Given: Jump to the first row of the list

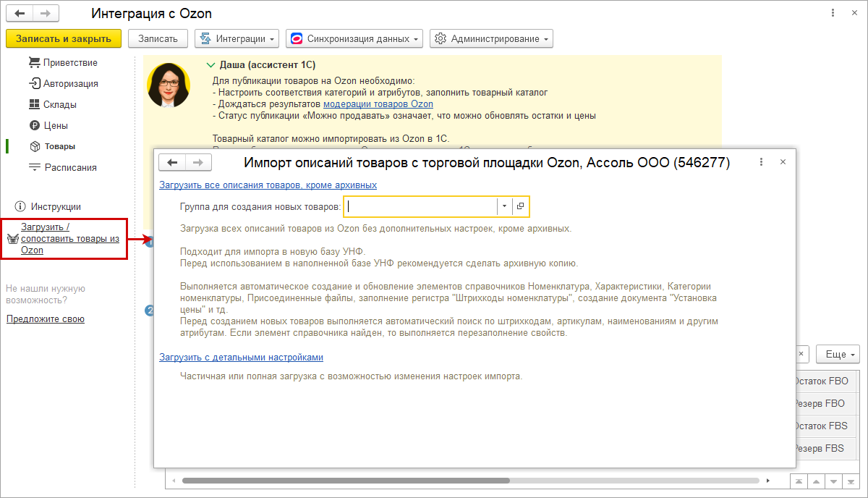Looking at the screenshot, I should click(798, 481).
